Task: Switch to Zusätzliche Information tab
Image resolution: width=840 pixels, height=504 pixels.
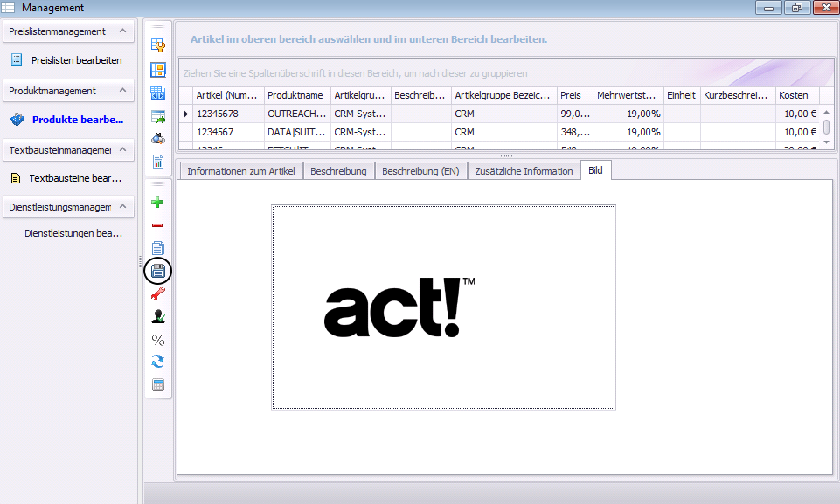Action: 524,171
